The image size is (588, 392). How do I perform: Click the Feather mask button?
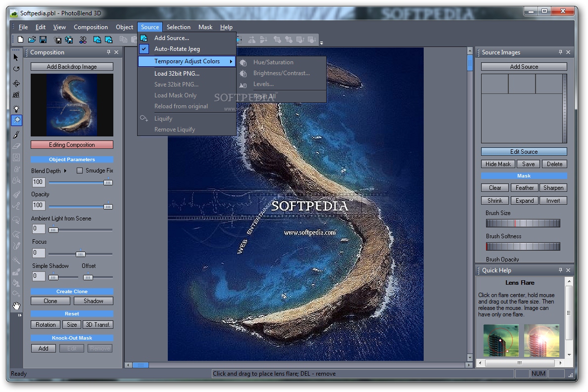click(x=525, y=188)
